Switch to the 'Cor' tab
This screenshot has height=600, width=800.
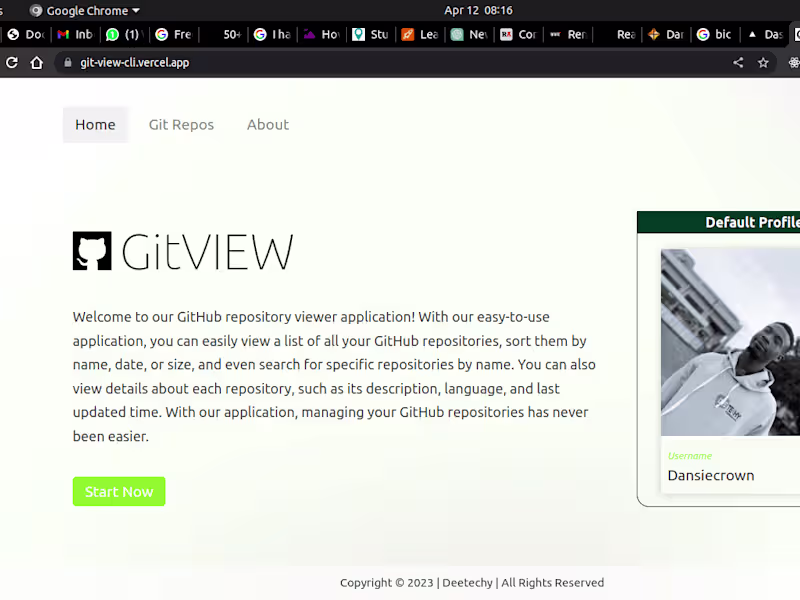(x=519, y=34)
